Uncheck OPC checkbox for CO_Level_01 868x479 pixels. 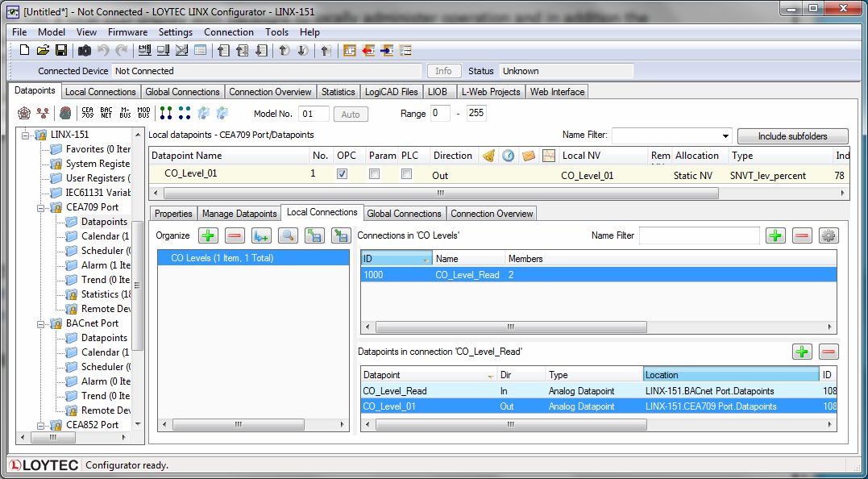coord(342,174)
